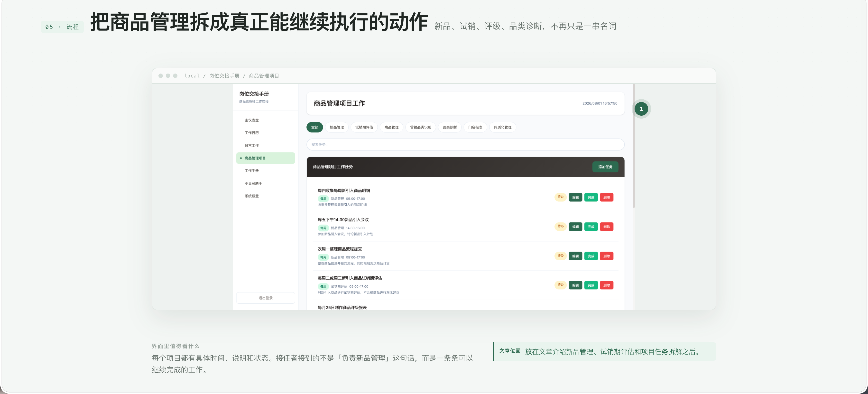Open 工作手册 in the sidebar
The width and height of the screenshot is (868, 394).
[265, 170]
